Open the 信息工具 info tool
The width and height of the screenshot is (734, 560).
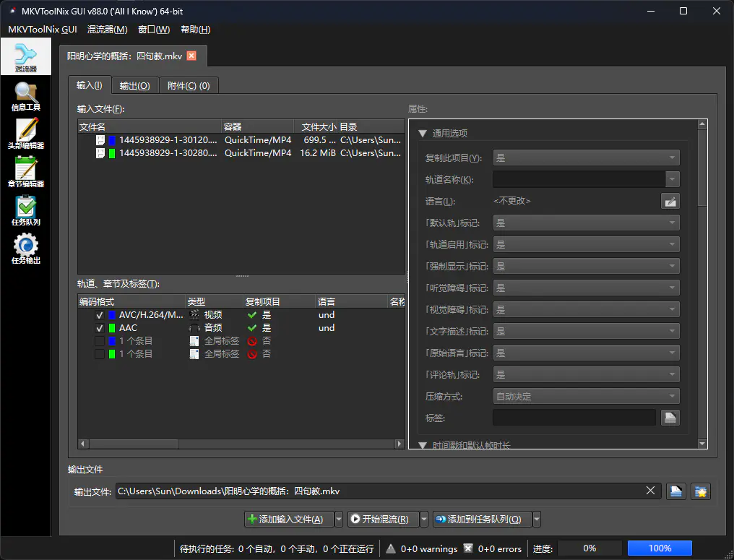coord(26,97)
